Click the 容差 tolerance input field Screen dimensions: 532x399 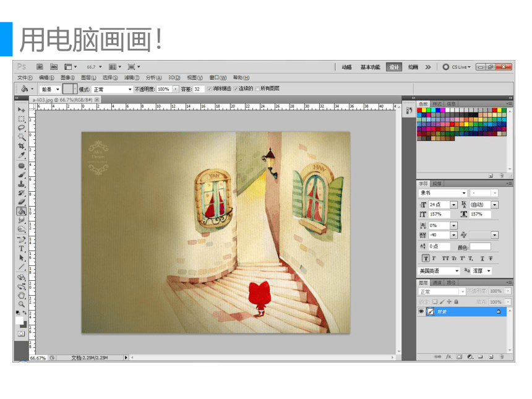point(198,89)
